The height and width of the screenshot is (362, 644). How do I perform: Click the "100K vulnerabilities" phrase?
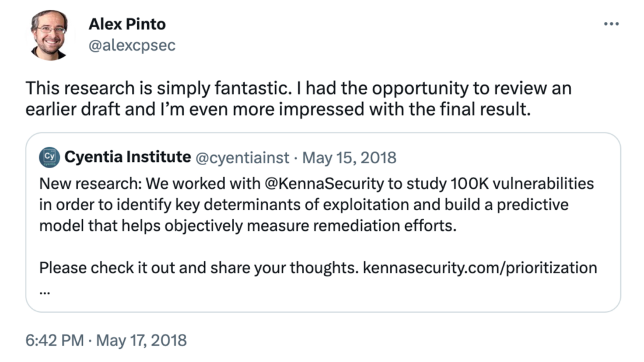click(x=522, y=184)
